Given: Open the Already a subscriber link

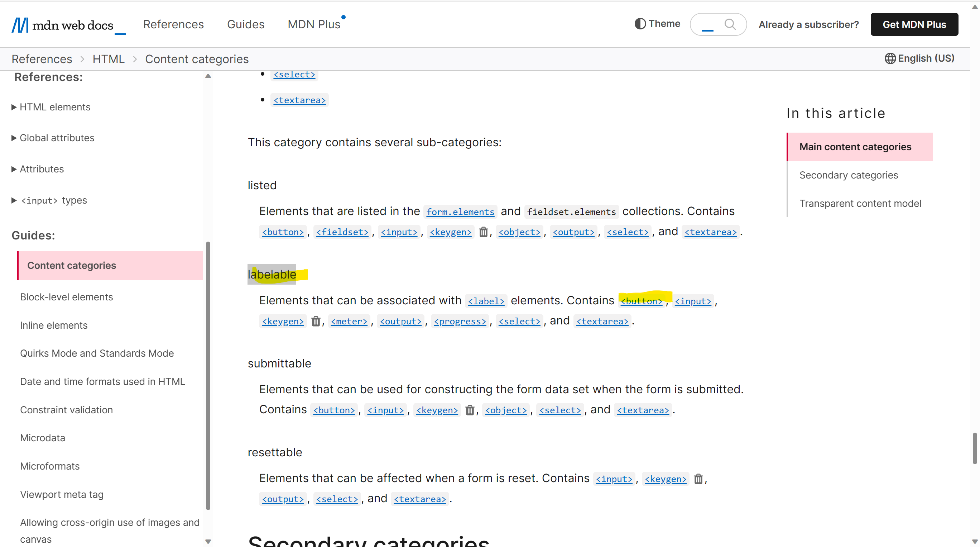Looking at the screenshot, I should tap(808, 24).
